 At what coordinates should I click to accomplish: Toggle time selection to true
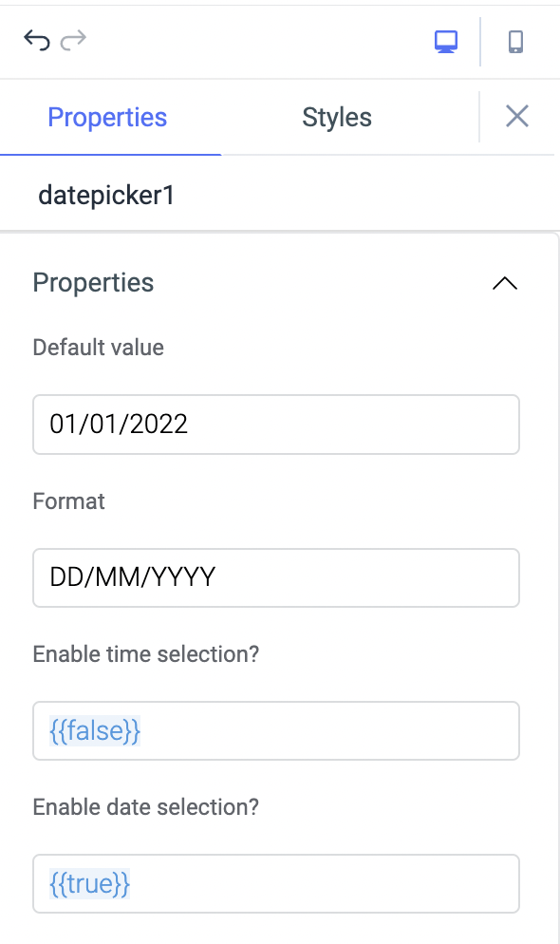click(275, 730)
